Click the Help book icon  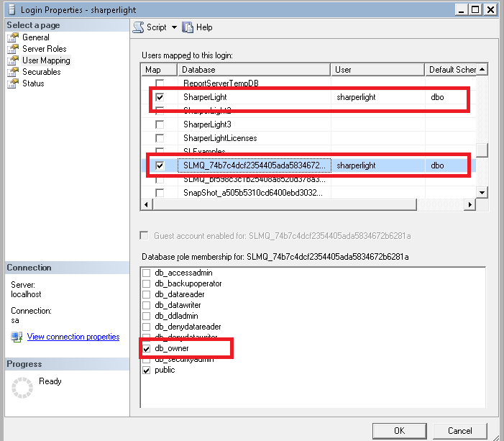click(x=188, y=27)
